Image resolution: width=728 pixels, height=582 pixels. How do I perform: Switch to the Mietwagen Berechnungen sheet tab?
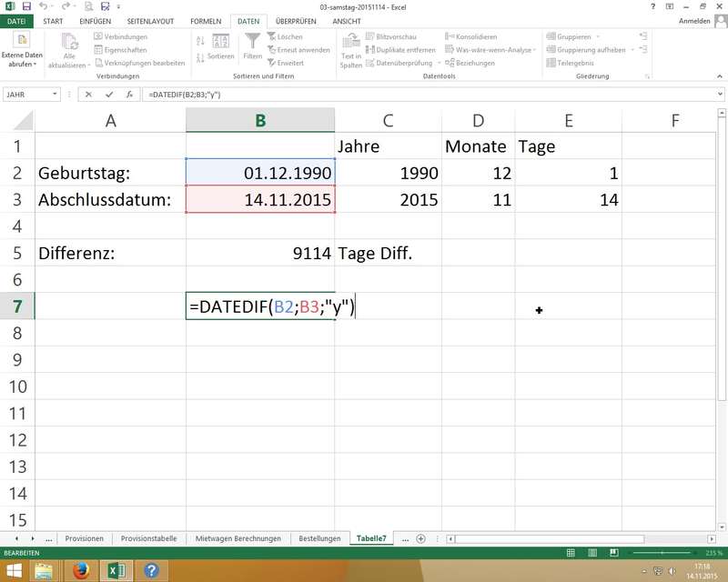tap(238, 538)
